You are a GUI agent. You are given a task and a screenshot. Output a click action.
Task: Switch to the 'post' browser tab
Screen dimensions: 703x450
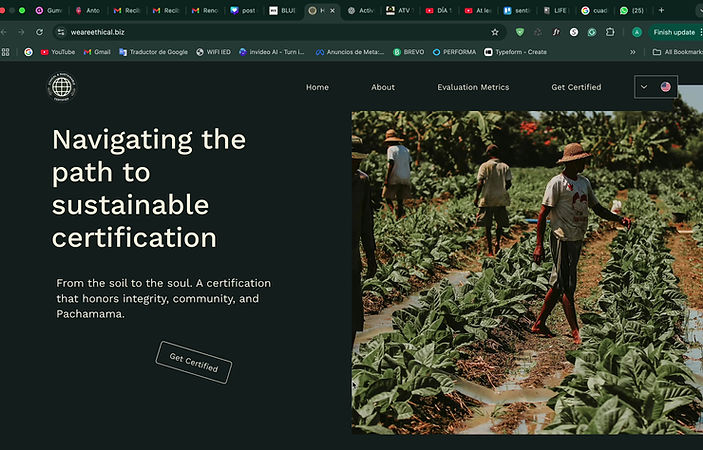(x=243, y=10)
